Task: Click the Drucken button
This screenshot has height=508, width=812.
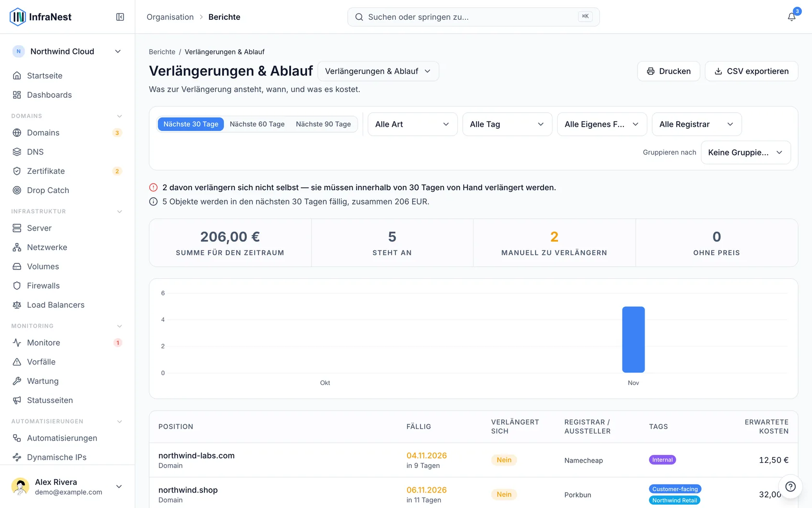Action: click(x=669, y=71)
